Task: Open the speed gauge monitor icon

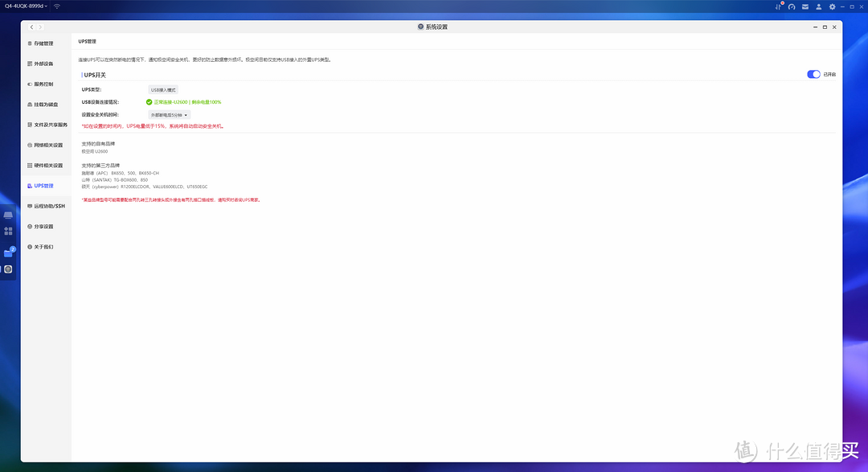Action: 792,6
